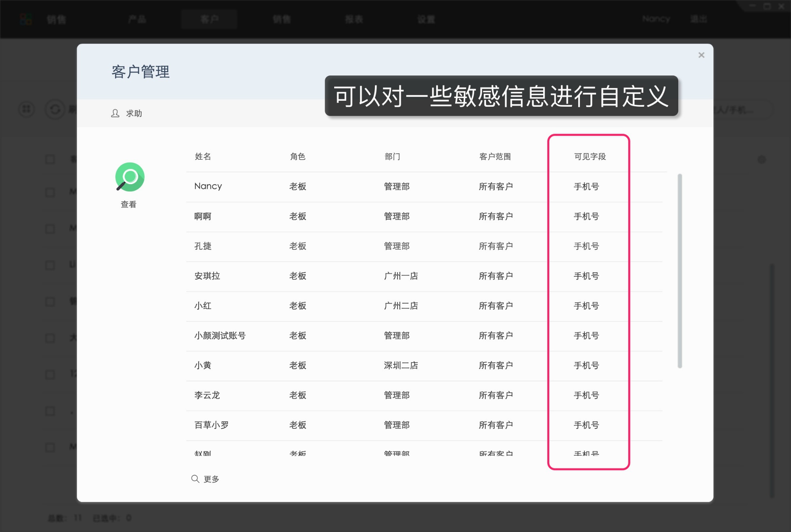The width and height of the screenshot is (791, 532).
Task: Open the 求助 help link
Action: [x=134, y=113]
